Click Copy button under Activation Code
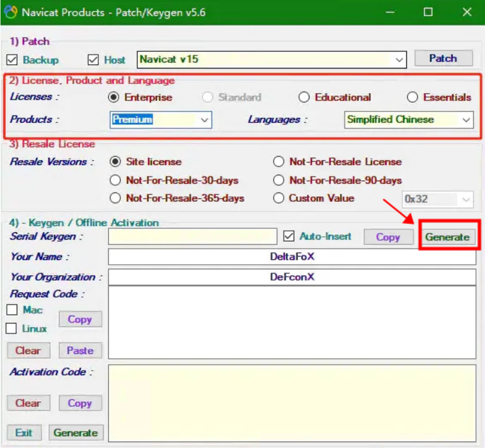 [80, 403]
